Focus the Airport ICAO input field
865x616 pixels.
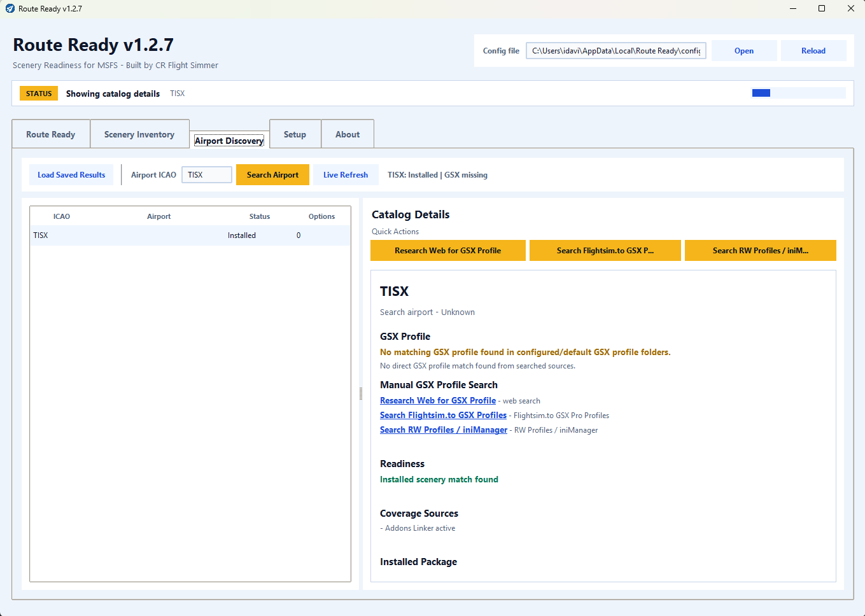point(207,175)
